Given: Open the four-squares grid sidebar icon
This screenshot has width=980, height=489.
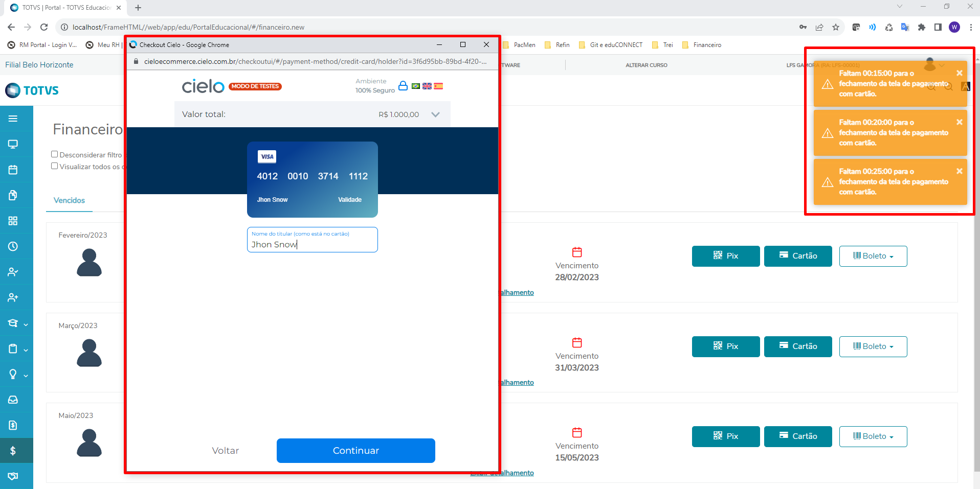Looking at the screenshot, I should 13,221.
